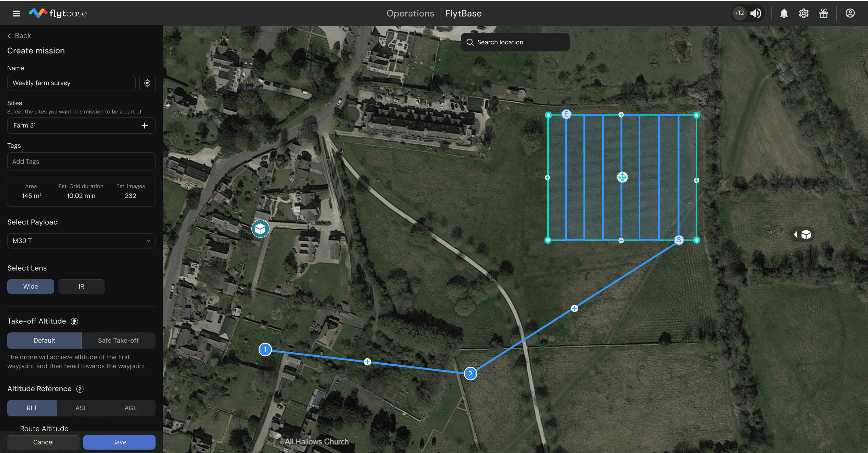Screen dimensions: 868x453
Task: Click the locate-on-map target icon
Action: (147, 83)
